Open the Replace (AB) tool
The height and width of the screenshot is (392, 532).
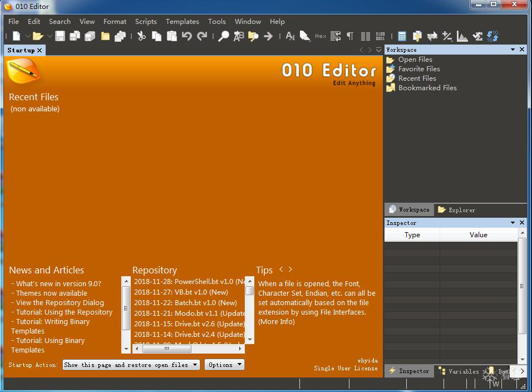click(x=239, y=36)
